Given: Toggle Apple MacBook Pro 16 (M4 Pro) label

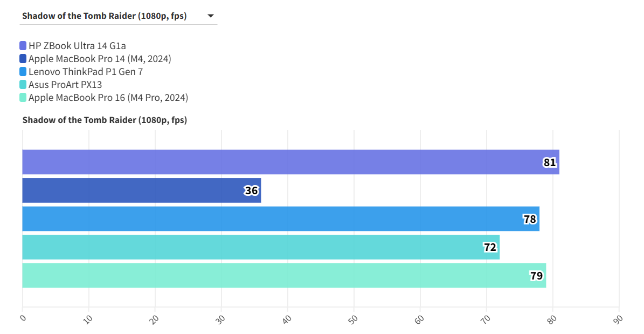Looking at the screenshot, I should [108, 98].
